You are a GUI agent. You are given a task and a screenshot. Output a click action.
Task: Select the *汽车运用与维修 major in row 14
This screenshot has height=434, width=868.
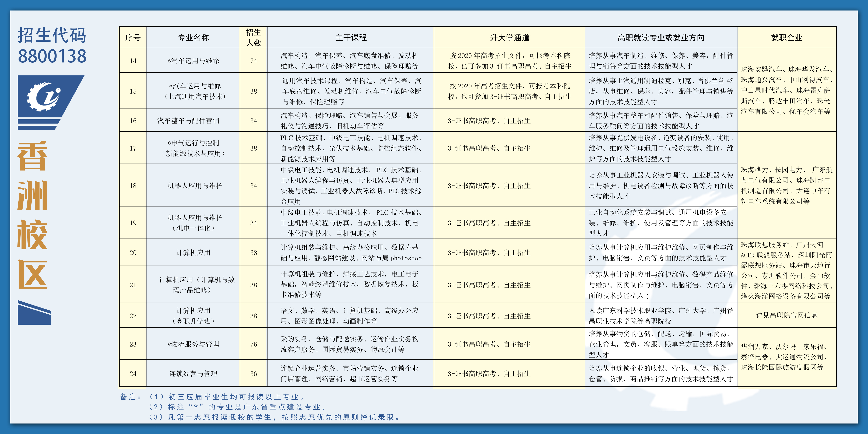tap(193, 61)
